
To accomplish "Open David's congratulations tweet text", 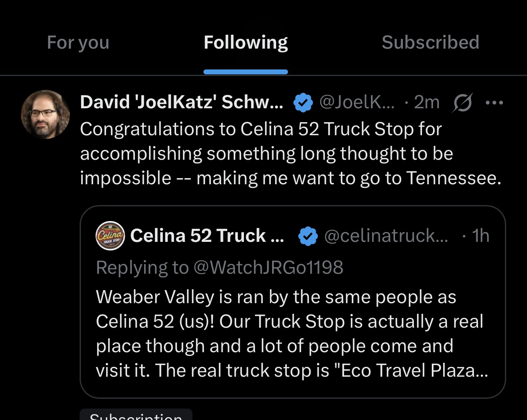I will point(290,154).
